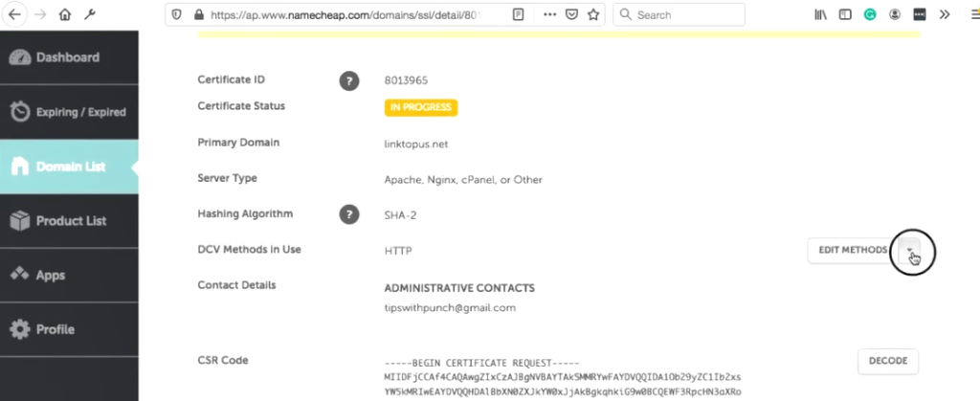980x401 pixels.
Task: Show sidebars icon in toolbar
Action: pyautogui.click(x=845, y=14)
